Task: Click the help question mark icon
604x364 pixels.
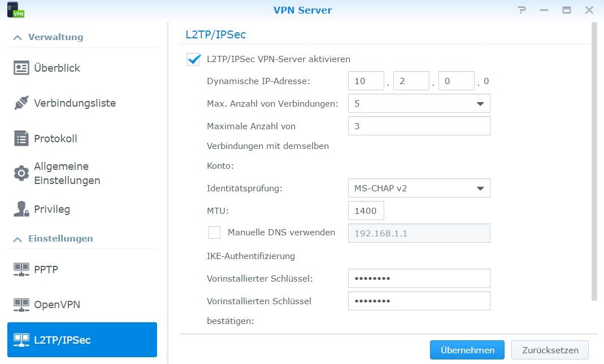Action: tap(522, 10)
